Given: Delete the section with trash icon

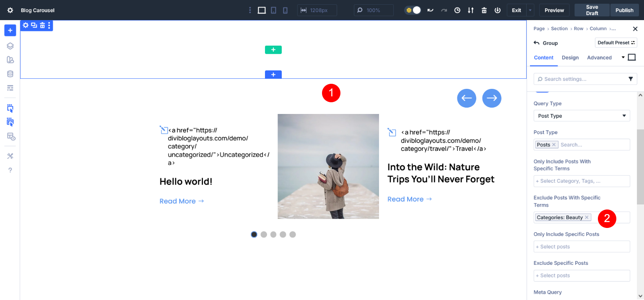Looking at the screenshot, I should [x=42, y=26].
